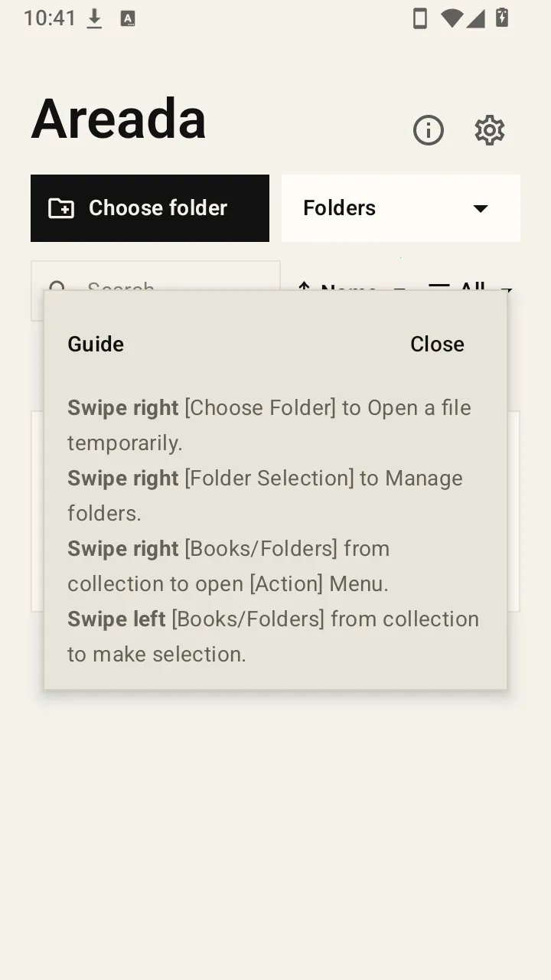Tap the keyboard 'A' status bar icon
This screenshot has width=551, height=980.
coord(128,18)
